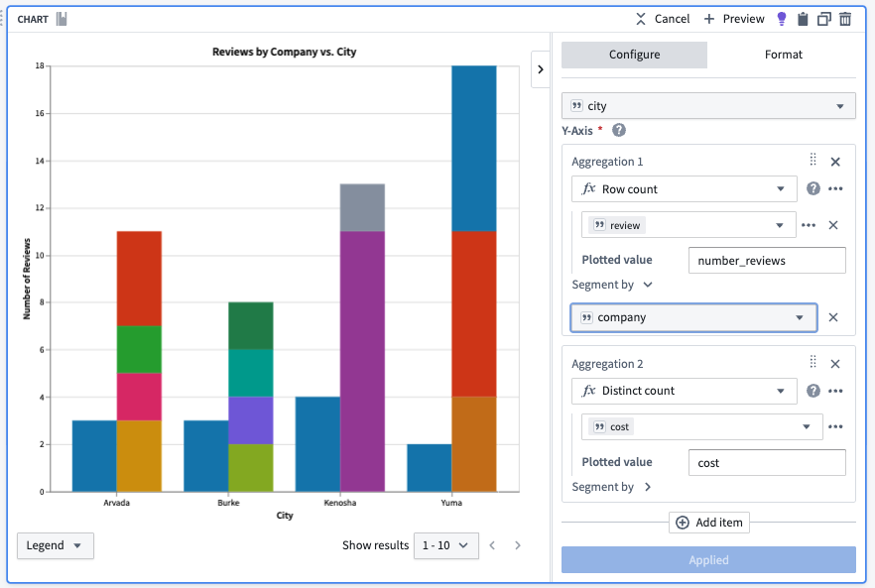Click the dark green Burke bar segment
The image size is (875, 588).
click(x=251, y=326)
